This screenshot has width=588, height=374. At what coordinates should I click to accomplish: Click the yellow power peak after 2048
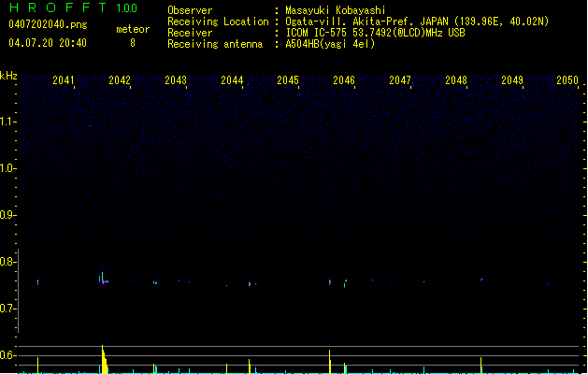click(481, 366)
